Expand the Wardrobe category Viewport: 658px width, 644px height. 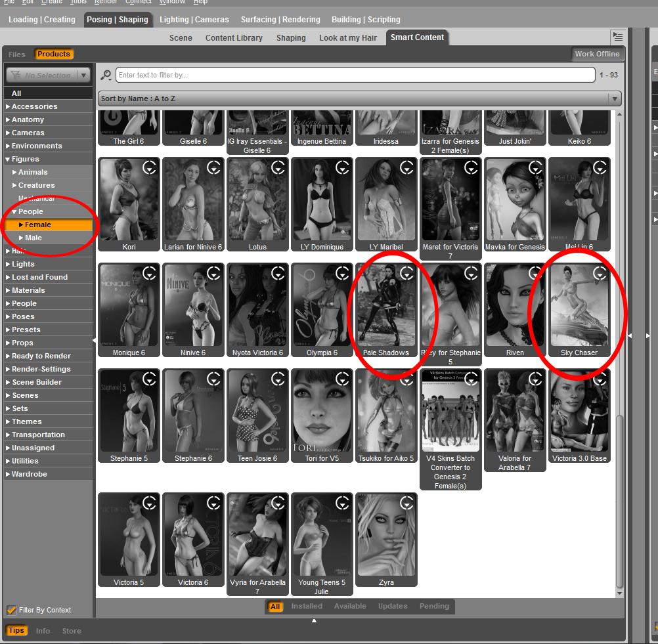pos(8,474)
